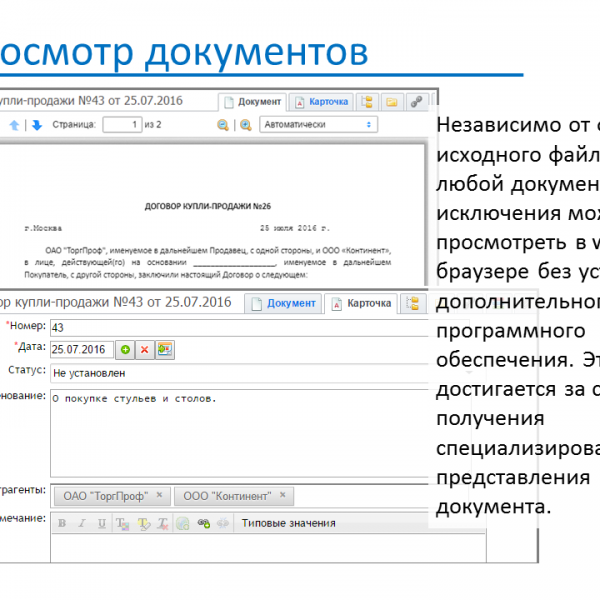Open the Автоматически zoom dropdown

pos(318,125)
